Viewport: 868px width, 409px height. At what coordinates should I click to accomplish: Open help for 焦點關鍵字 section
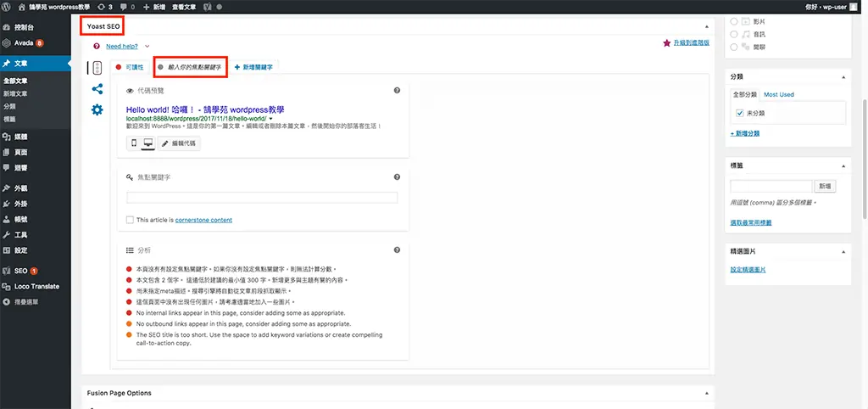tap(397, 176)
